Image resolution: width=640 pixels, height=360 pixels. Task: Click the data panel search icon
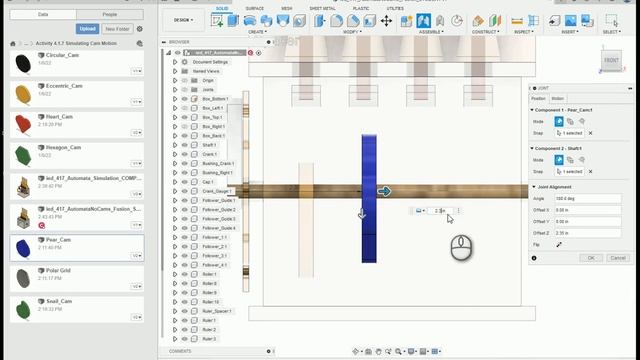140,43
